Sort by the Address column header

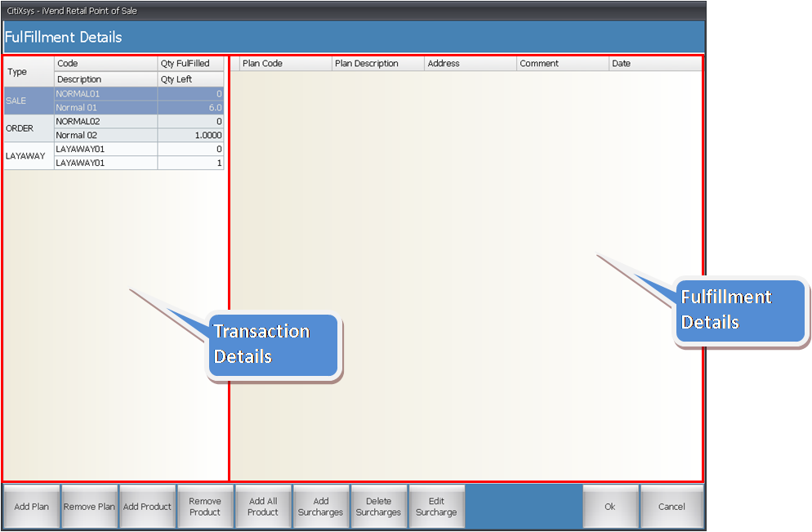470,64
